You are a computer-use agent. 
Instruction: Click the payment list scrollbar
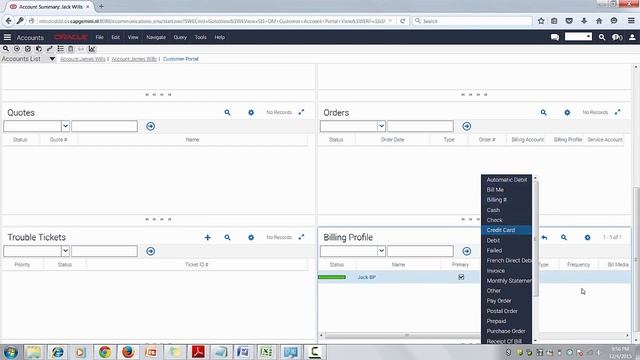click(536, 239)
